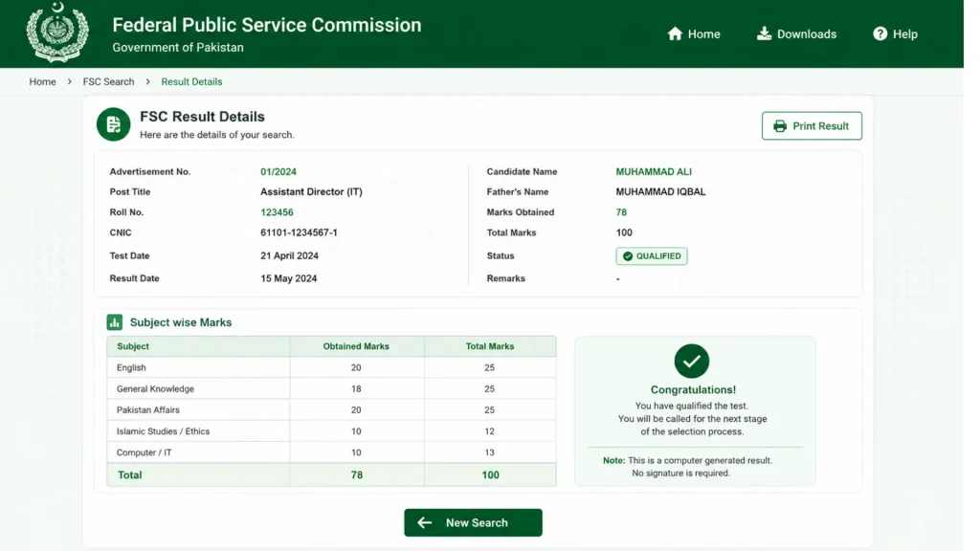Click the QUALIFIED status badge
The height and width of the screenshot is (551, 980).
click(x=651, y=256)
